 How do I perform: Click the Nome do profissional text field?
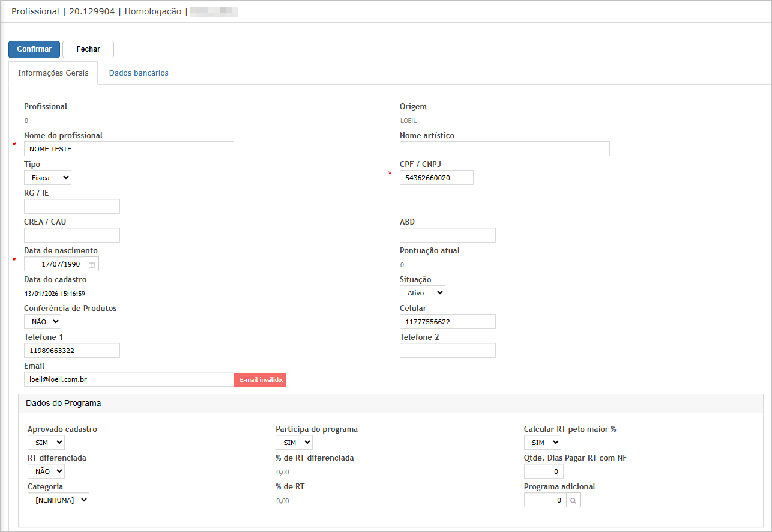click(x=128, y=149)
